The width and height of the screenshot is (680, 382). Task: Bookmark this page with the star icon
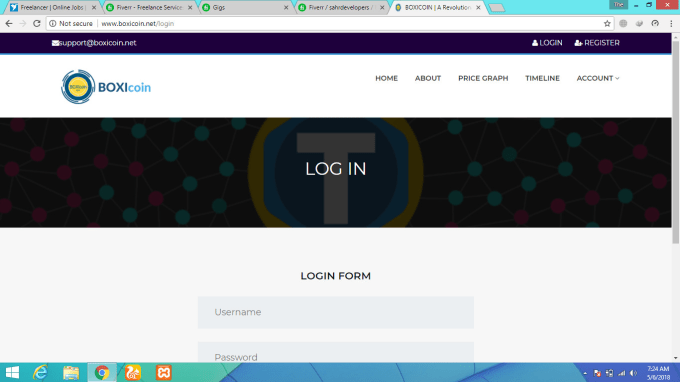(x=607, y=23)
